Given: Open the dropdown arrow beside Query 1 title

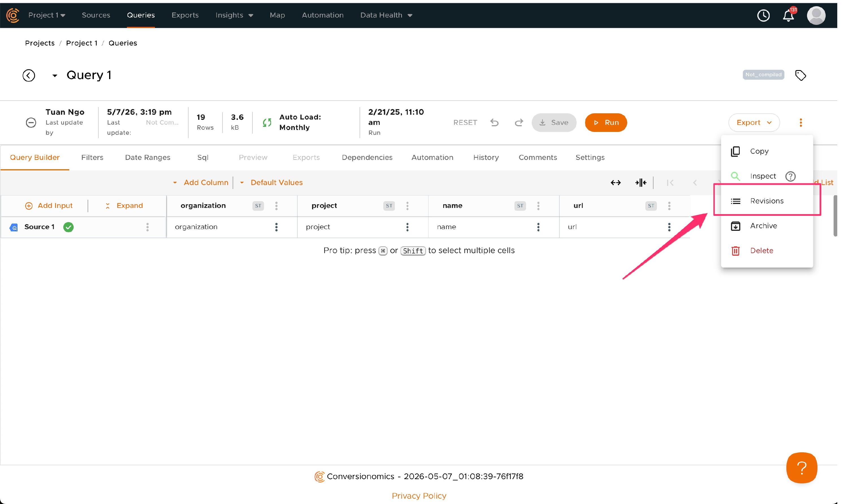Looking at the screenshot, I should [54, 76].
